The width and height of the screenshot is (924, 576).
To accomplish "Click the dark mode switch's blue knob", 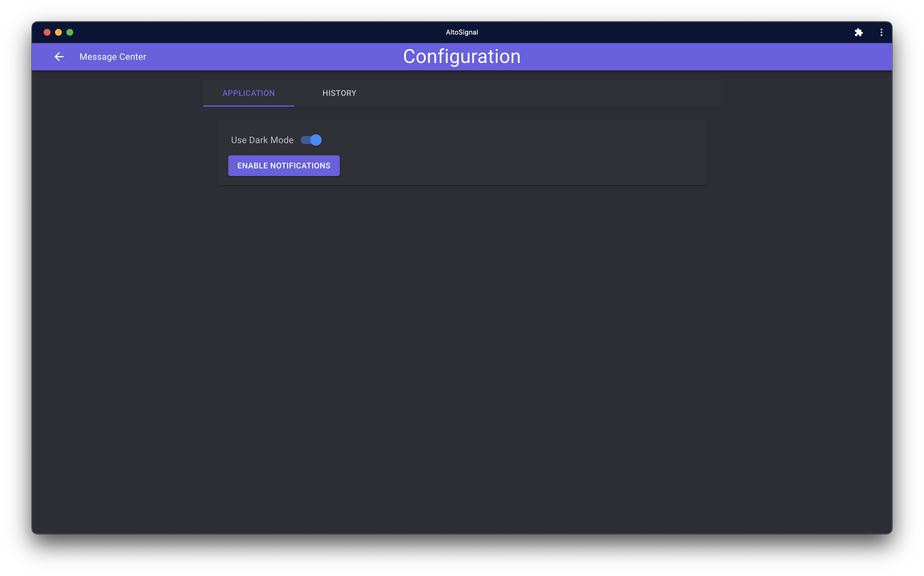I will (316, 140).
